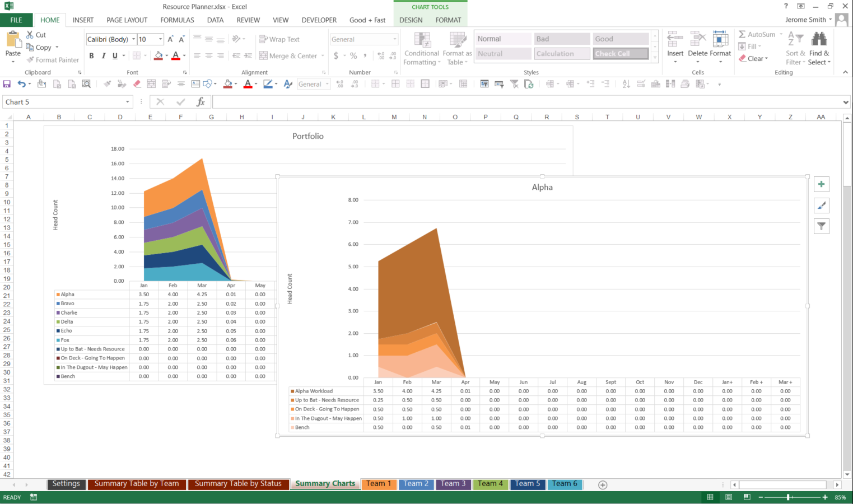Click the Save icon in quick toolbar
Screen dimensions: 853x504
7,84
